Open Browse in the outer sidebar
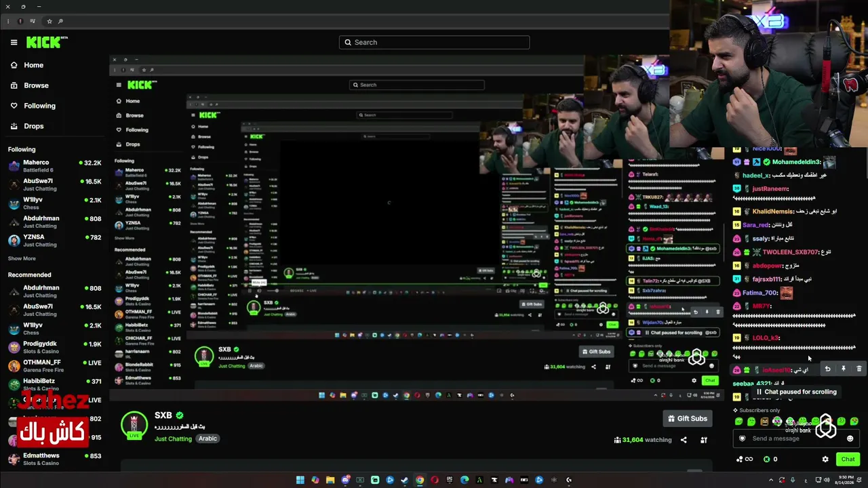Viewport: 868px width, 488px height. tap(30, 85)
